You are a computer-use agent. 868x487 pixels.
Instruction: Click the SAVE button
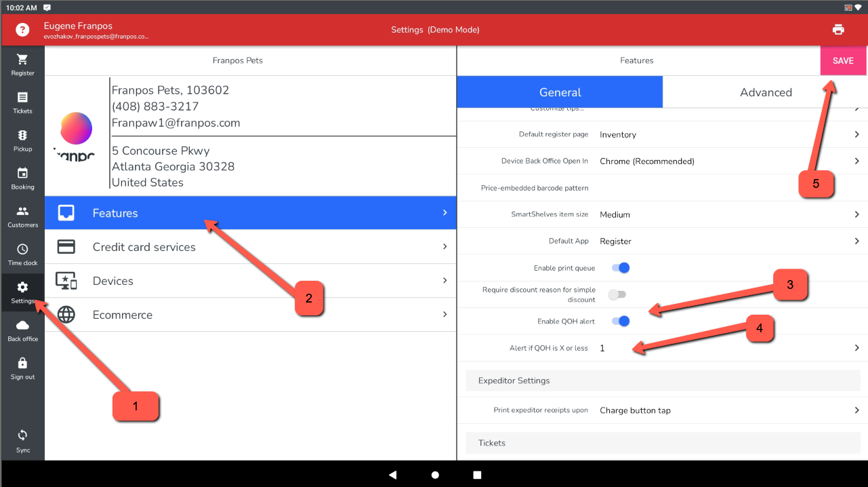843,60
